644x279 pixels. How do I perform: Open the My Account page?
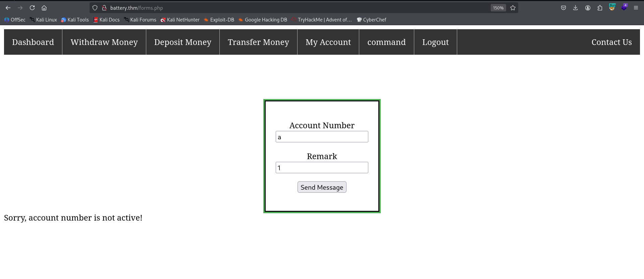click(328, 42)
